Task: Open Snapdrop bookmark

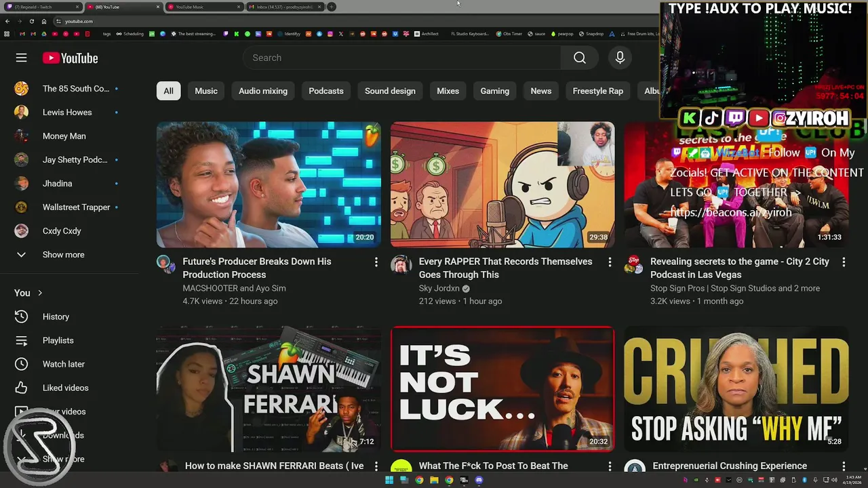Action: [591, 34]
